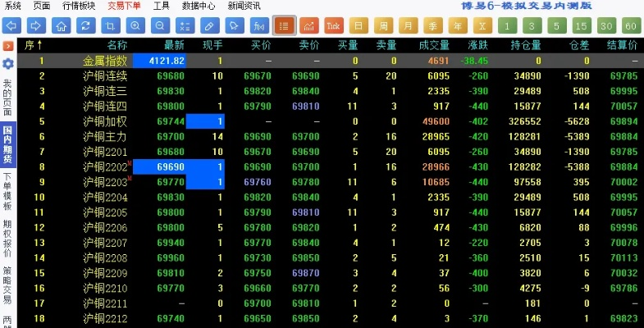
Task: Open the 行情板块 menu
Action: pos(81,6)
